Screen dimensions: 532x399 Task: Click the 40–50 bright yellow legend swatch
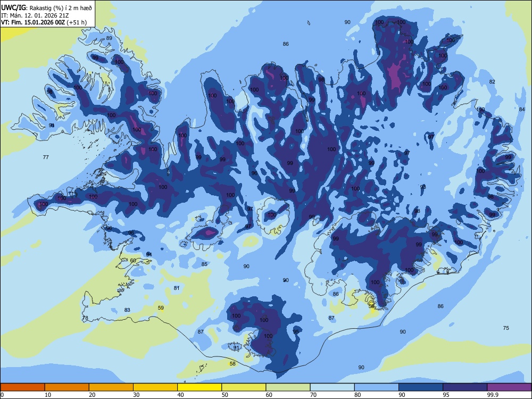coord(199,387)
